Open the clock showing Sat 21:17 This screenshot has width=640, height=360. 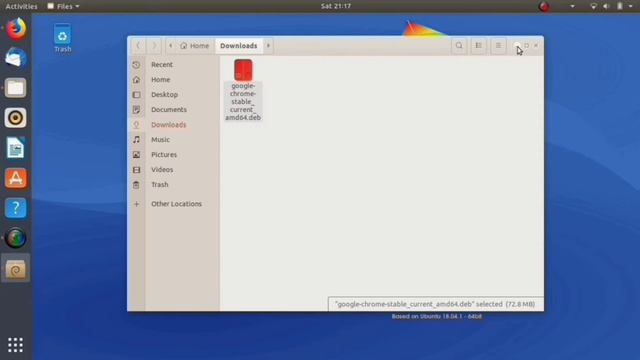pyautogui.click(x=336, y=6)
